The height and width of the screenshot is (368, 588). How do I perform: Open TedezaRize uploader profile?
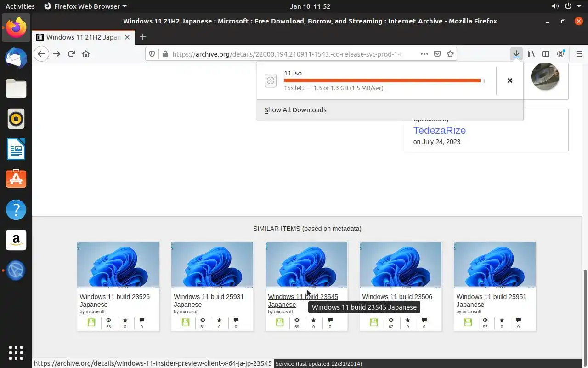coord(440,130)
